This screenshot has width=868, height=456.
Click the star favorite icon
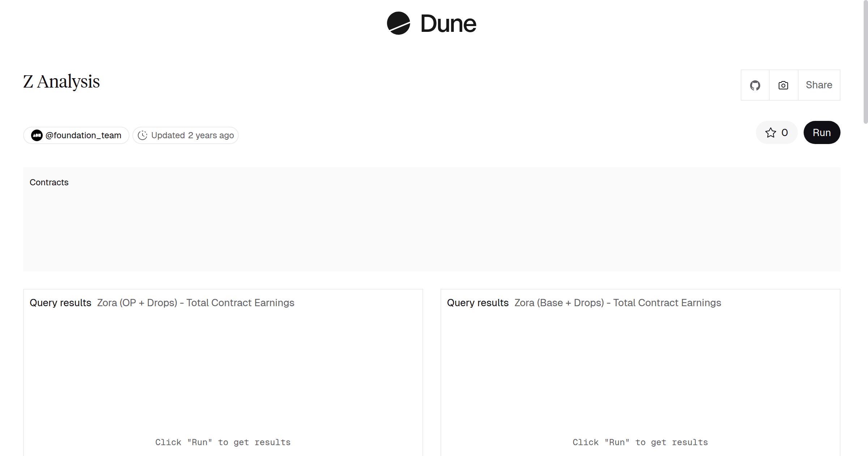tap(770, 133)
